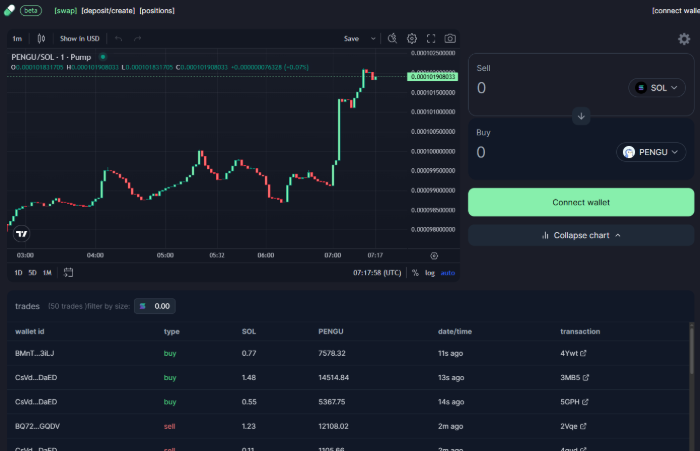Go to the swap tab
This screenshot has height=451, width=700.
[66, 10]
